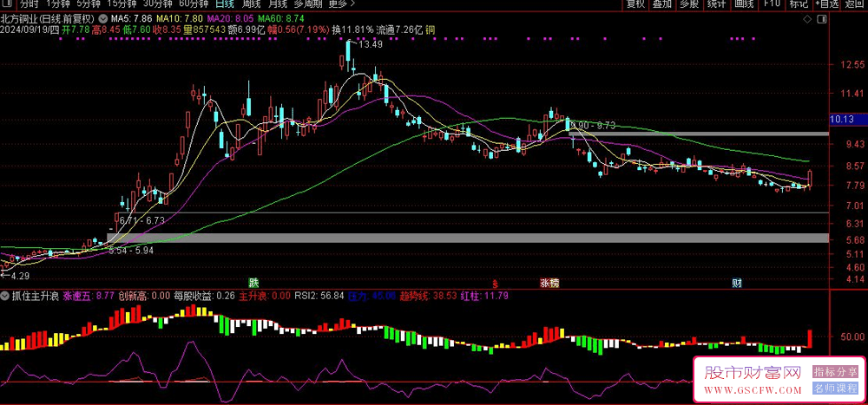The height and width of the screenshot is (405, 868).
Task: Click the red $ marker on the timeline
Action: click(496, 283)
